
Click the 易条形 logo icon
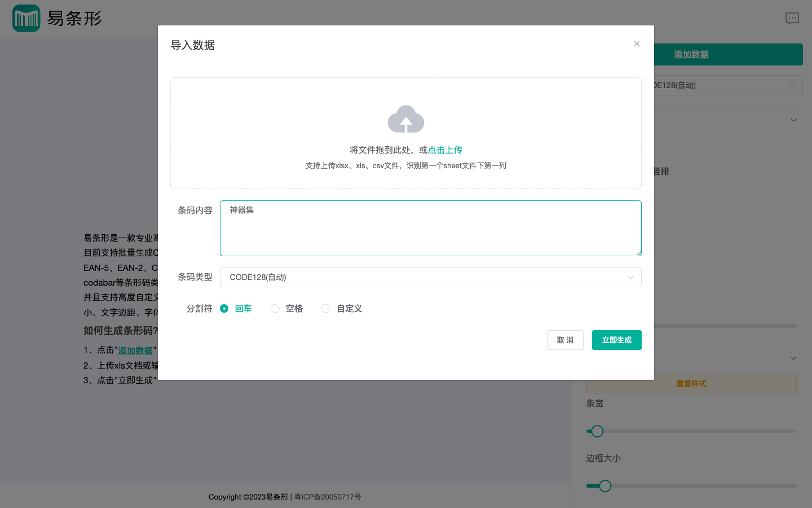click(27, 18)
